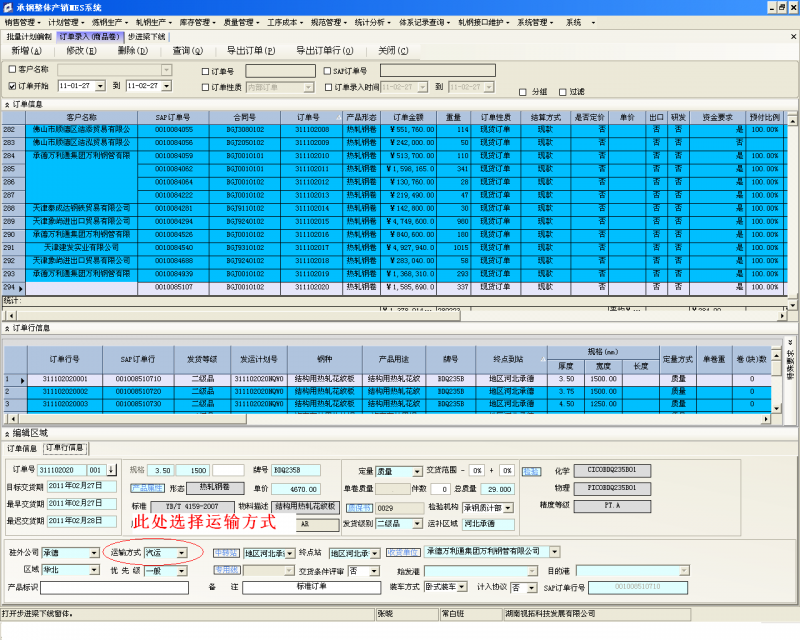This screenshot has height=640, width=800.
Task: Open the 销售管理 menu
Action: coord(20,22)
